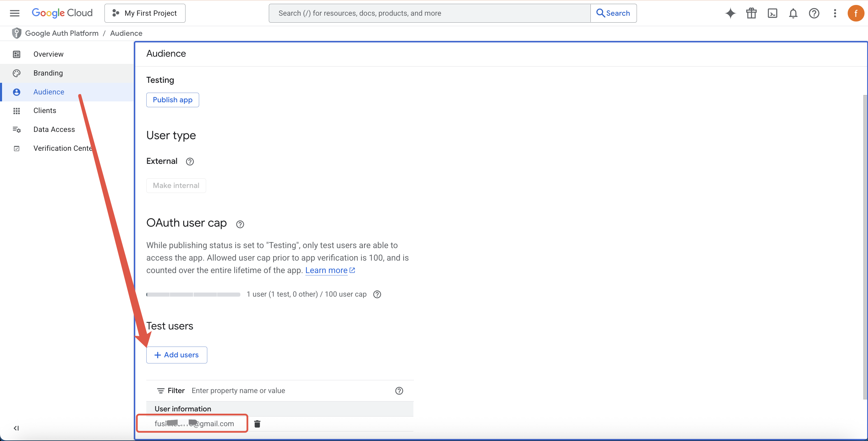Click the Overview dashboard icon
868x441 pixels.
pyautogui.click(x=17, y=54)
